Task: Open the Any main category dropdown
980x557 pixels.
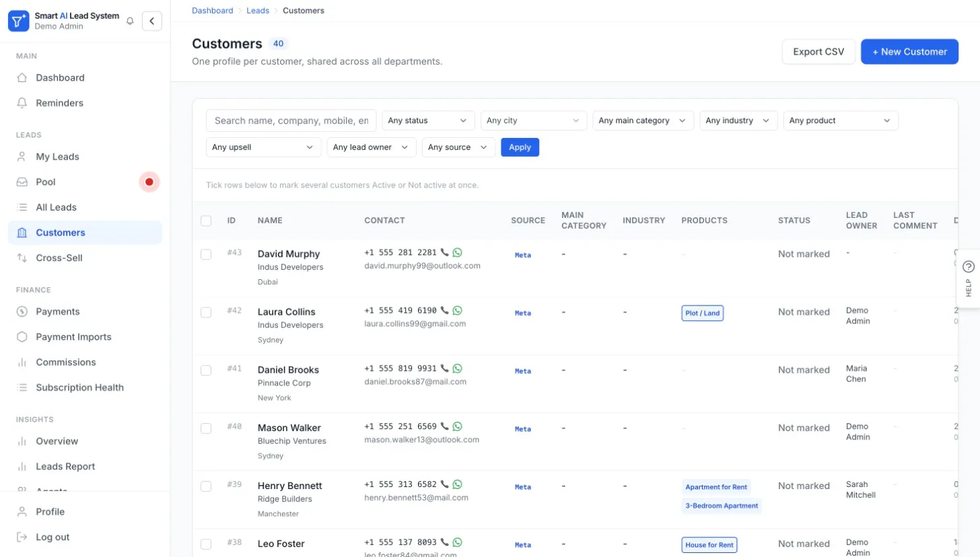Action: tap(643, 120)
